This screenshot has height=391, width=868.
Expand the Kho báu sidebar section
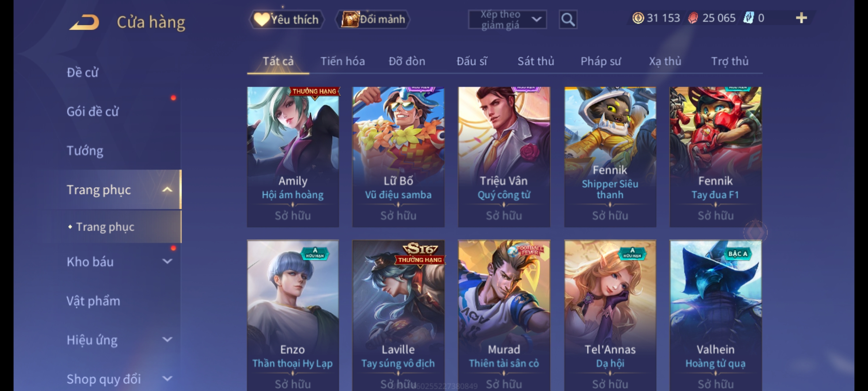pos(167,261)
